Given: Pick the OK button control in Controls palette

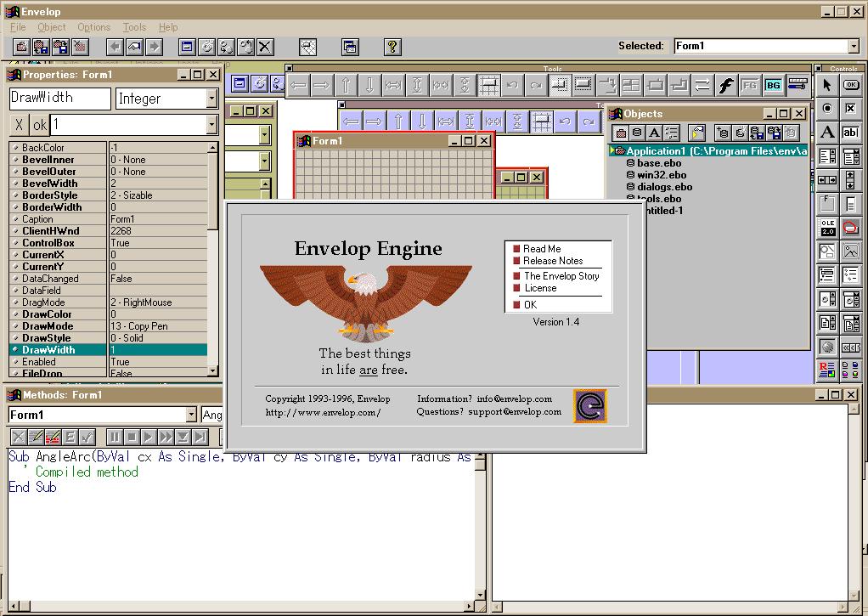Looking at the screenshot, I should 851,85.
